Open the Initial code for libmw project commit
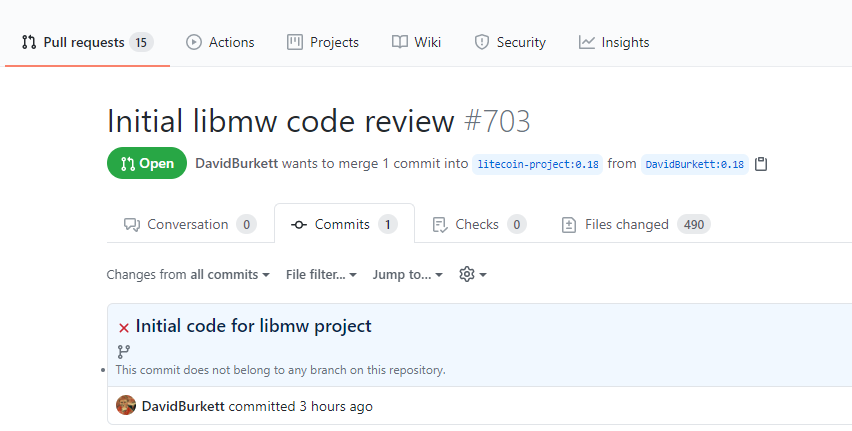The width and height of the screenshot is (852, 431). [x=254, y=326]
